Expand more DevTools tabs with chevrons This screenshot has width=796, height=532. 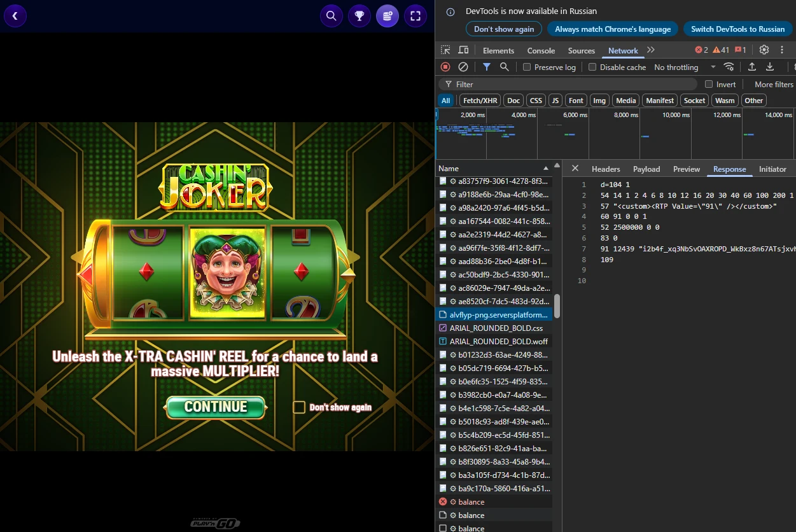click(x=650, y=50)
